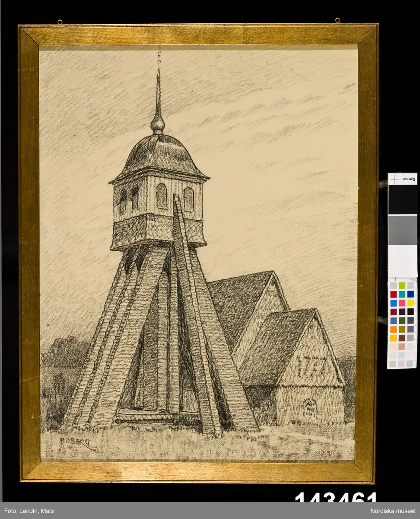Pick the bright yellow colour swatch
Image resolution: width=420 pixels, height=519 pixels.
410,303
